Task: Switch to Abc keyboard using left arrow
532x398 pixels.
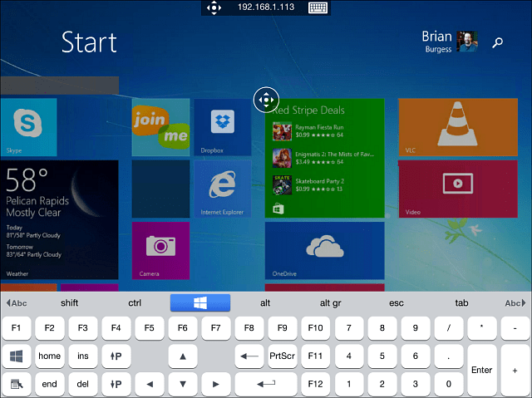Action: point(17,303)
